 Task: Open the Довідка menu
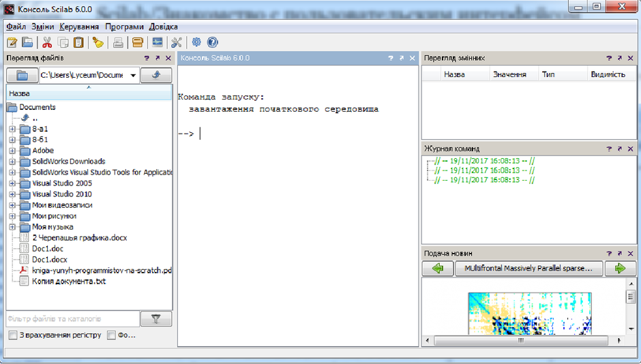pos(163,27)
